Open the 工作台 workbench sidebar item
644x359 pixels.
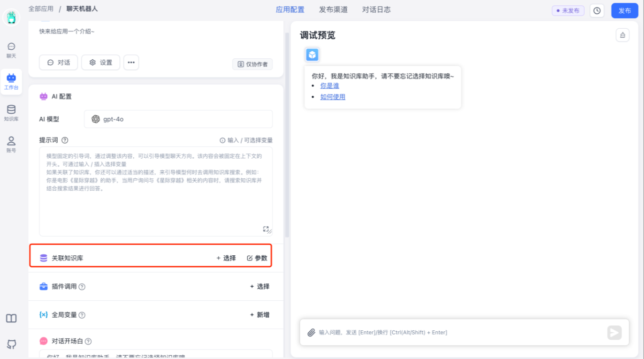[11, 81]
